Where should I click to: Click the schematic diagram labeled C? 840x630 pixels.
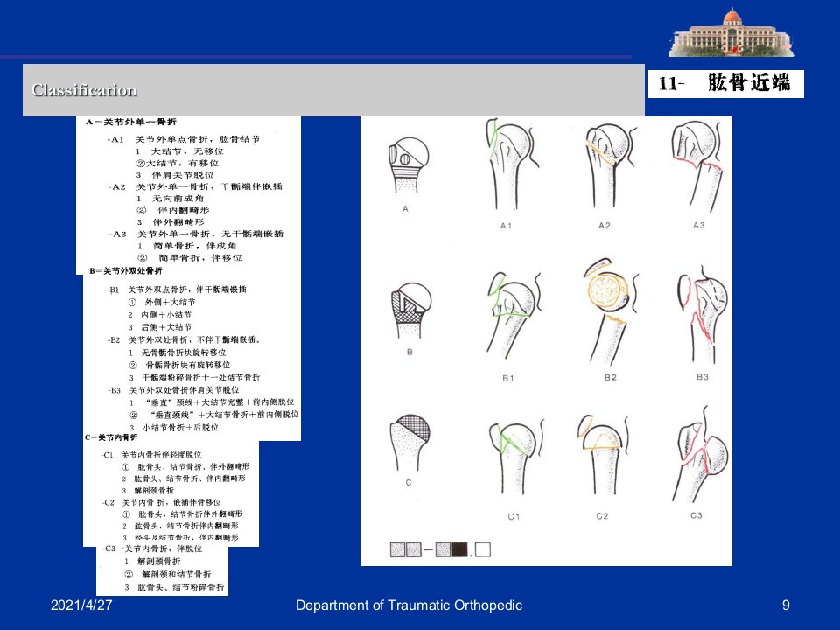click(x=410, y=443)
